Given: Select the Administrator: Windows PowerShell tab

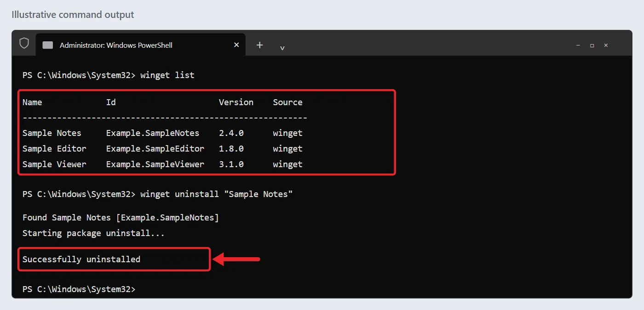Looking at the screenshot, I should pos(140,45).
